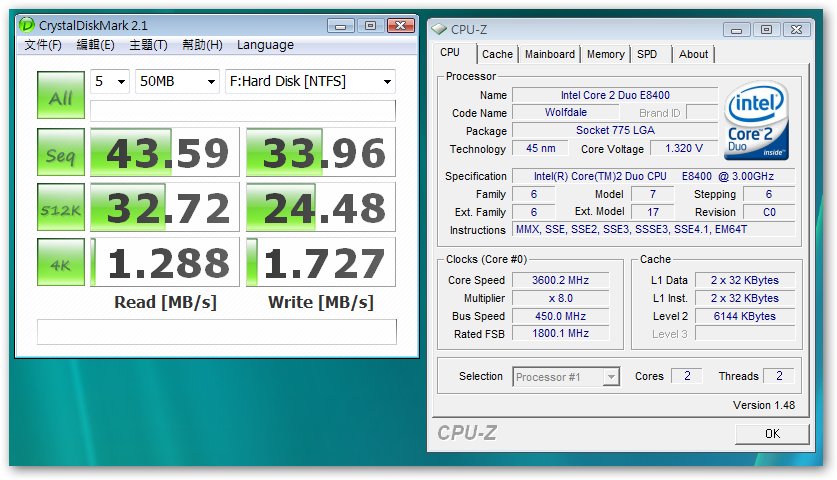The image size is (837, 480).
Task: Click the L1 Data value 2 x 32 KBytes
Action: [x=745, y=280]
